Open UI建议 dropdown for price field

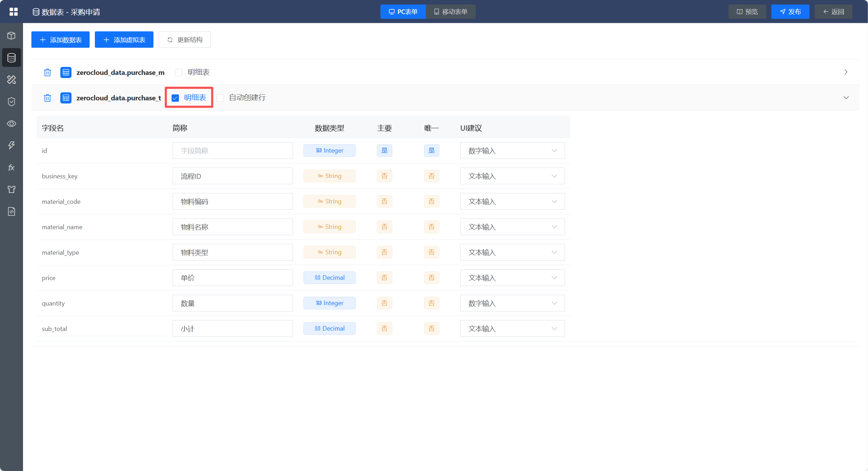(x=512, y=278)
